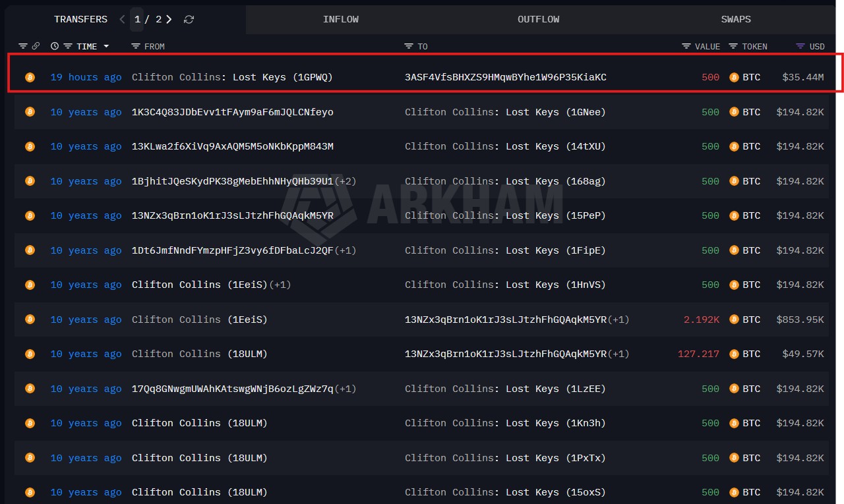The width and height of the screenshot is (844, 504).
Task: Go to next page of transfers
Action: [x=169, y=20]
